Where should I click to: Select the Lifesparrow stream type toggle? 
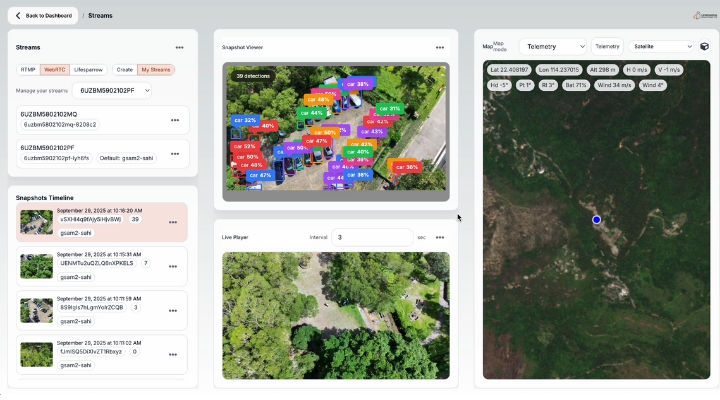[x=89, y=70]
